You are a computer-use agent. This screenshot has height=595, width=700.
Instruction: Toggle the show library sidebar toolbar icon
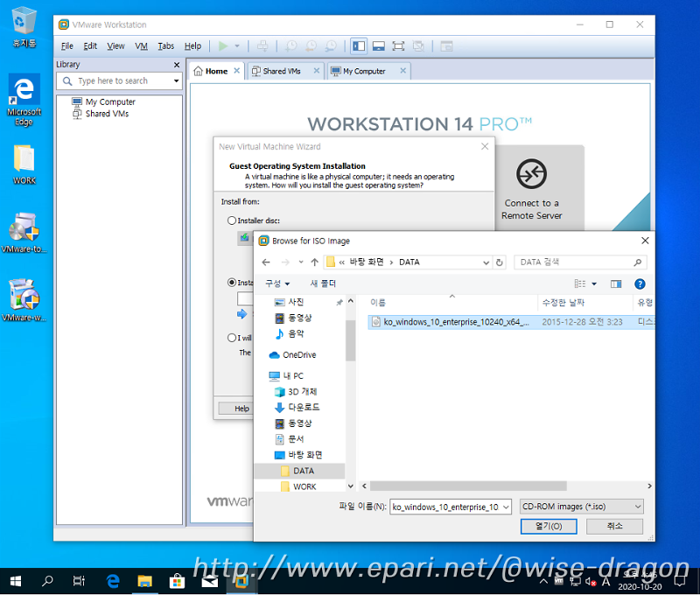pos(359,46)
